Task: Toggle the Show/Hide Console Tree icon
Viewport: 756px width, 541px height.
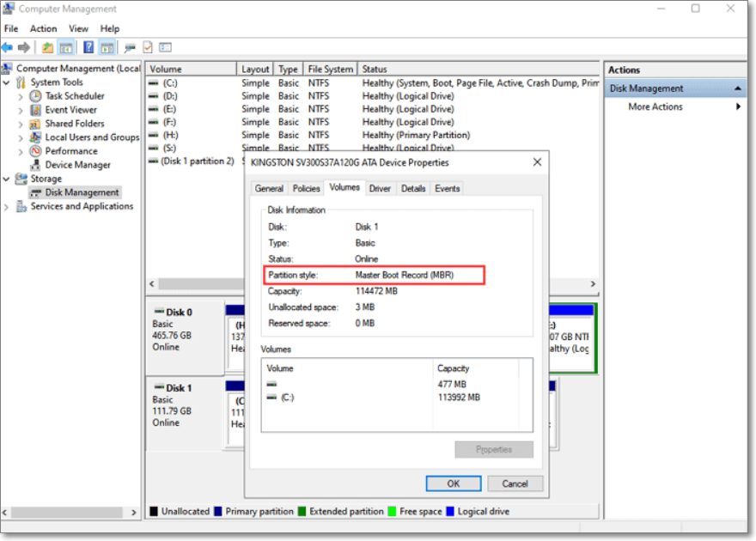Action: click(x=65, y=47)
